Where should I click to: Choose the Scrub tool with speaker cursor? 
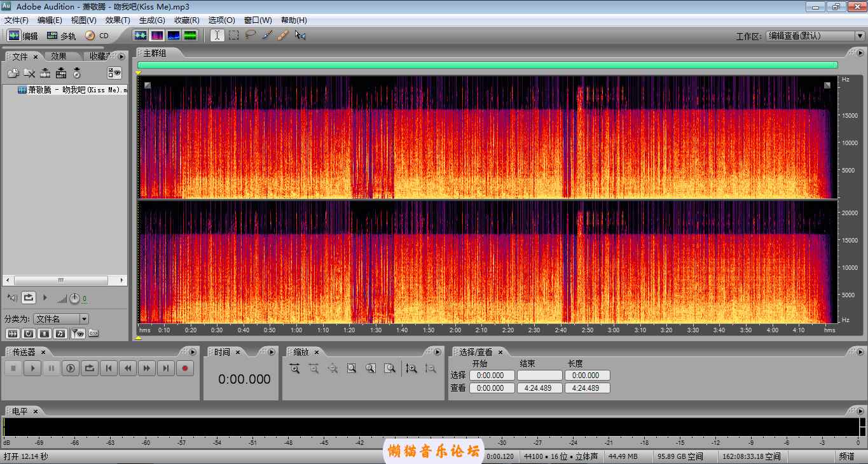[300, 36]
